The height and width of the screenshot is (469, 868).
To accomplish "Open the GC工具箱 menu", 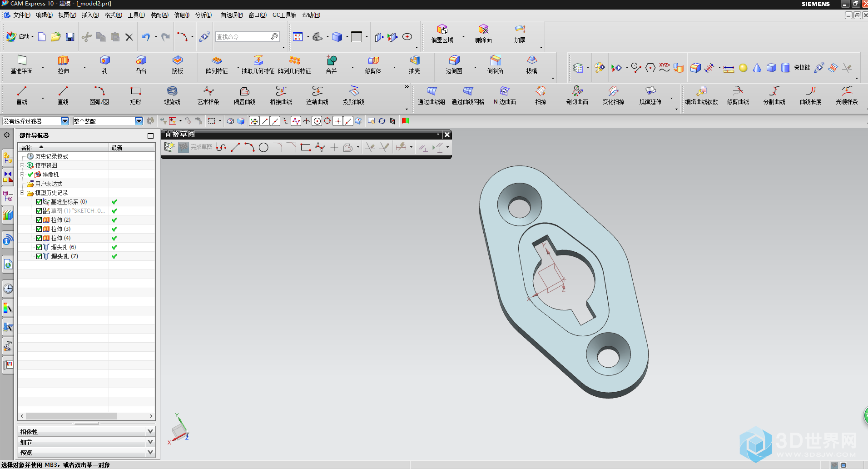I will tap(284, 15).
